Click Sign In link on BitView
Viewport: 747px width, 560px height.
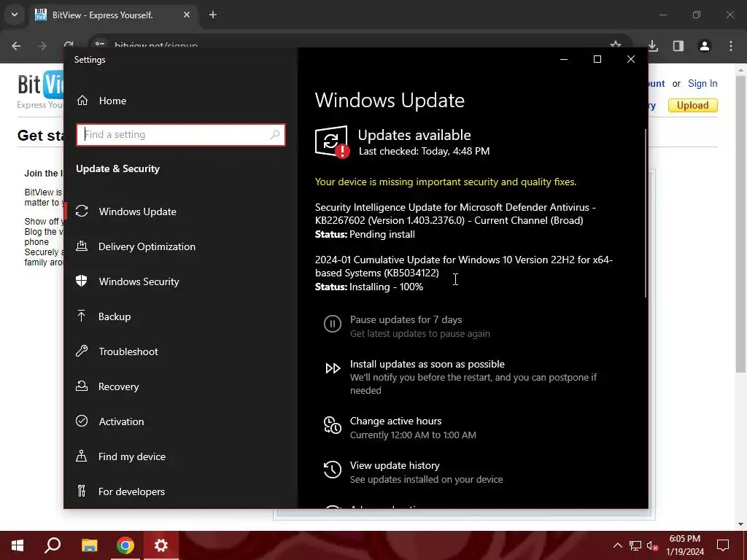click(x=703, y=83)
